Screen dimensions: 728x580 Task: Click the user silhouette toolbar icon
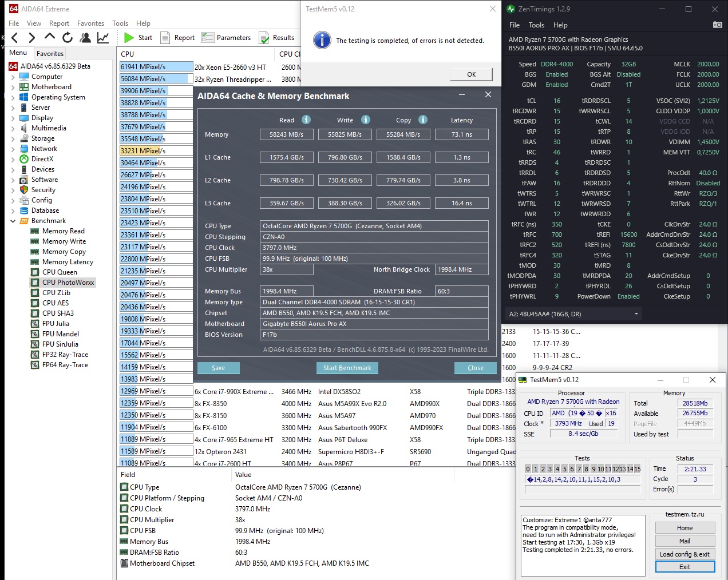(x=85, y=38)
